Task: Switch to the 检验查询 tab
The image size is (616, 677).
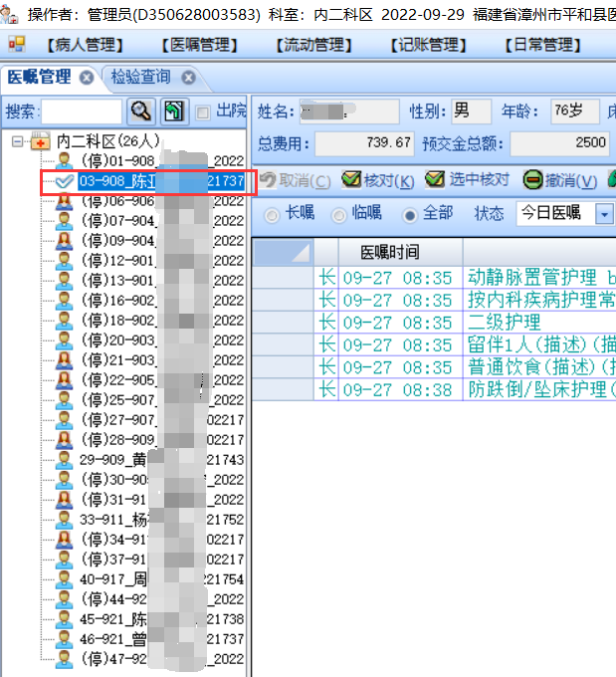Action: [140, 78]
